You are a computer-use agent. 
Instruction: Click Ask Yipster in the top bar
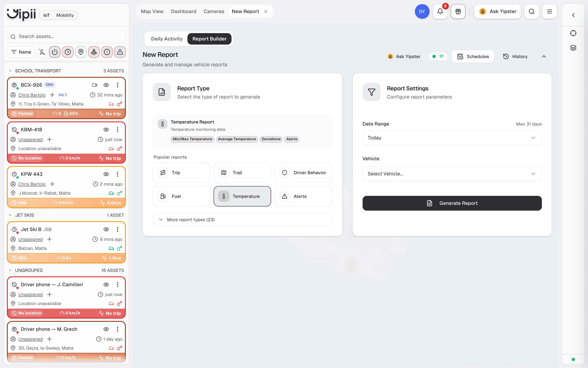tap(497, 11)
